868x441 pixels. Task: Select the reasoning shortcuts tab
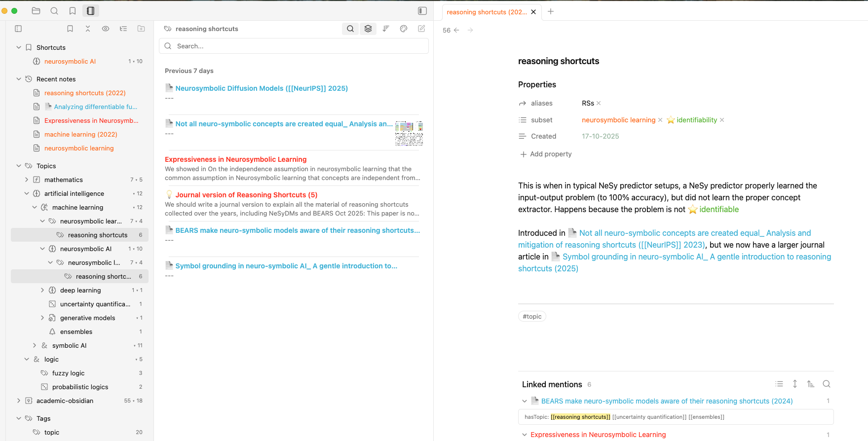point(486,12)
